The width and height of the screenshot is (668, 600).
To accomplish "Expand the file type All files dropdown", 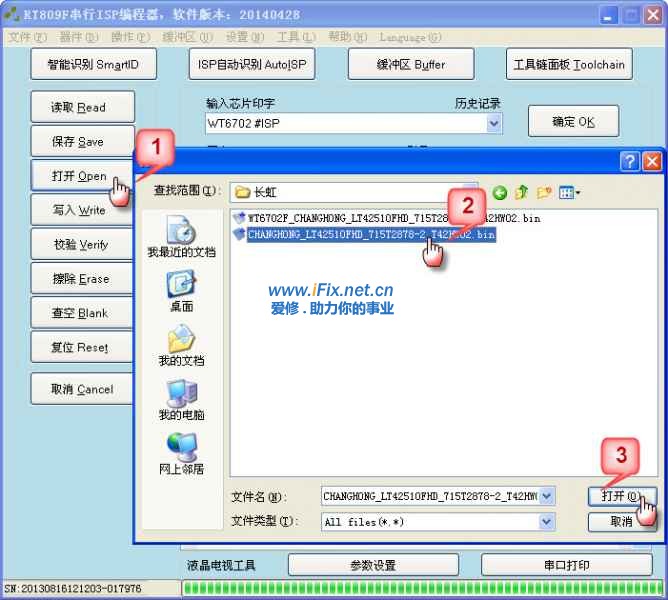I will coord(547,521).
